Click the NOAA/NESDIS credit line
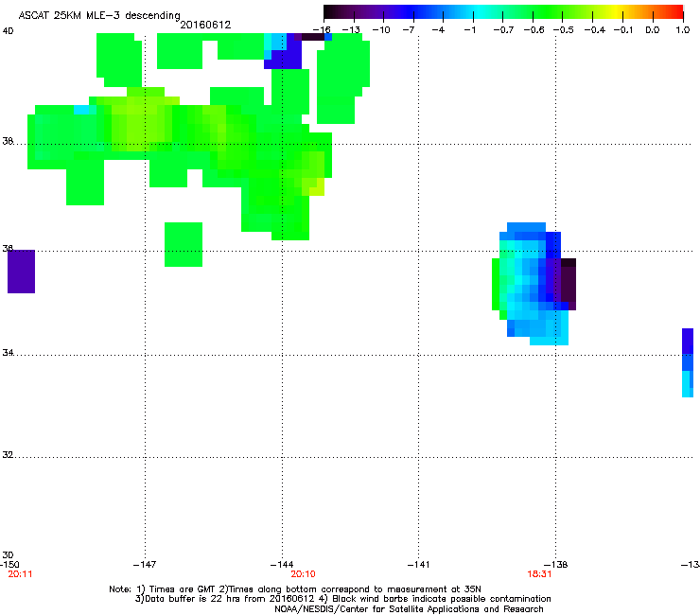 coord(409,609)
